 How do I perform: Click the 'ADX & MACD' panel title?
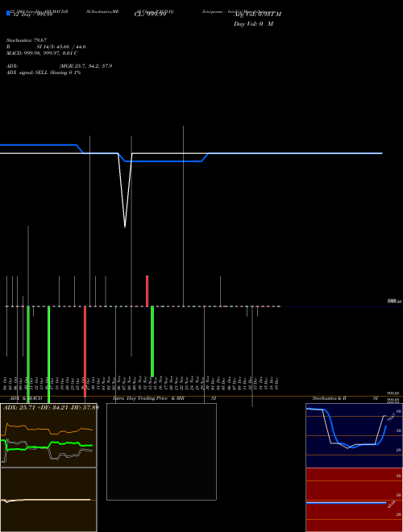pyautogui.click(x=26, y=398)
